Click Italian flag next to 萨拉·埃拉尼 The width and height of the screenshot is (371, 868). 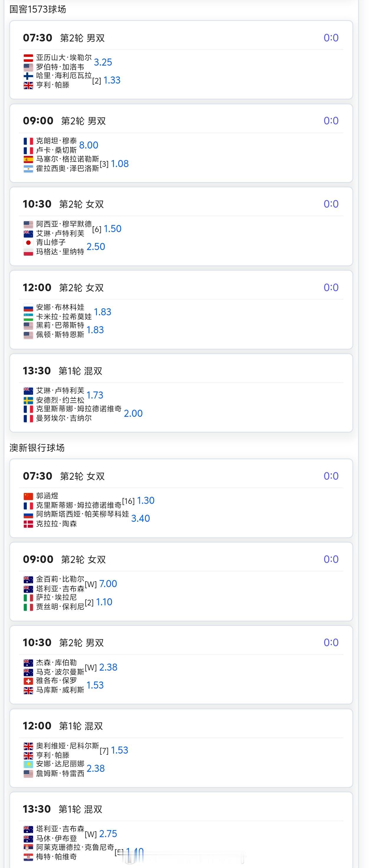pyautogui.click(x=28, y=598)
